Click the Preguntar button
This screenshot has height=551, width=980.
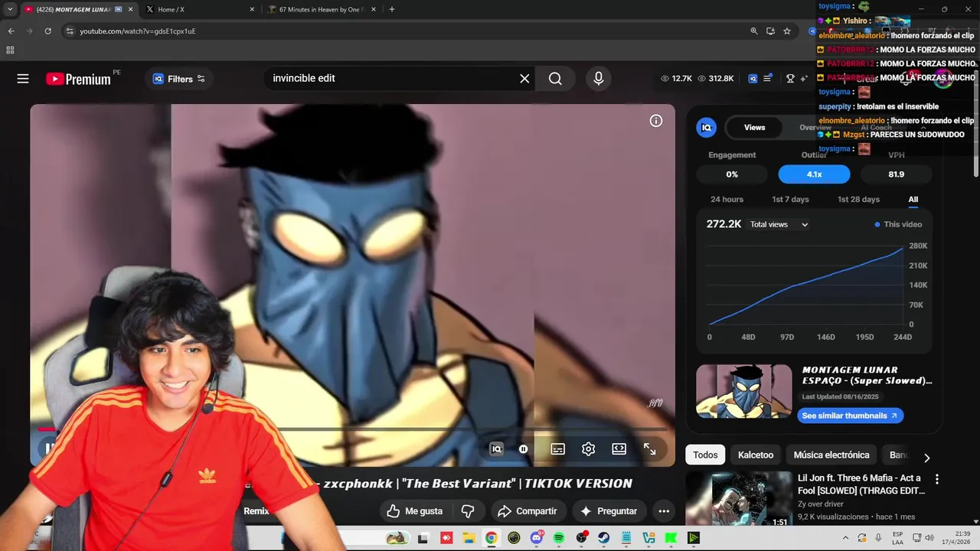609,511
